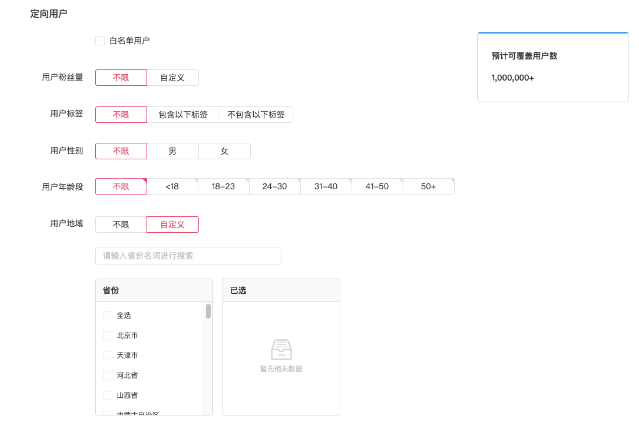Toggle the <18 age range

pyautogui.click(x=172, y=187)
